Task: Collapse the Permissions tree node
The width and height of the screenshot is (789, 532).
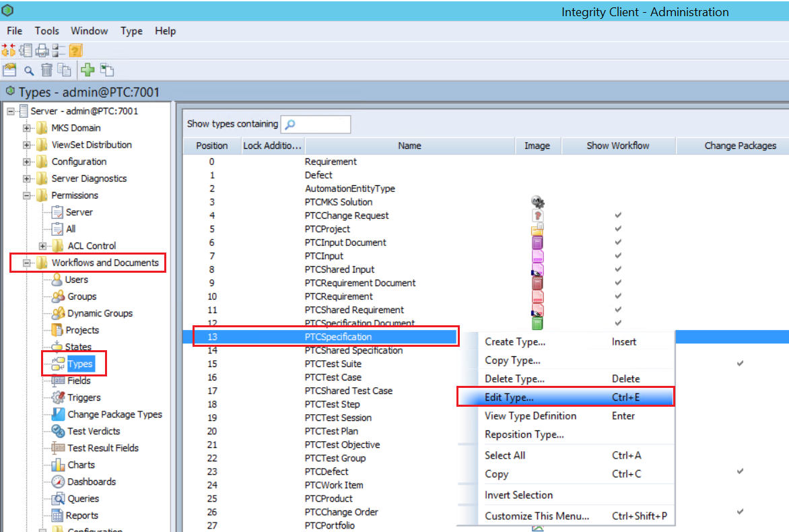Action: (27, 195)
